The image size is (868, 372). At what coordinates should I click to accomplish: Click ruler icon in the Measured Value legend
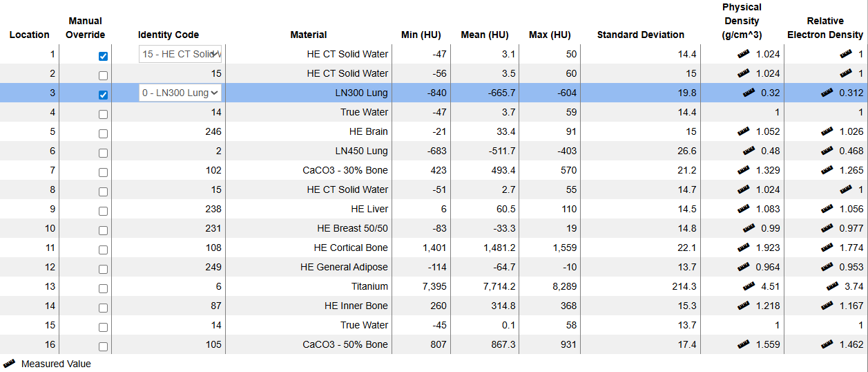coord(10,364)
